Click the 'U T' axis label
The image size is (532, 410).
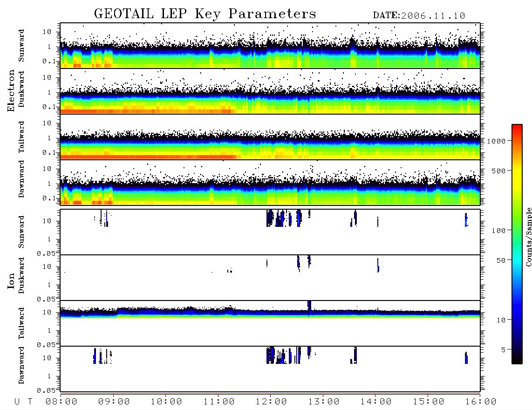(23, 402)
